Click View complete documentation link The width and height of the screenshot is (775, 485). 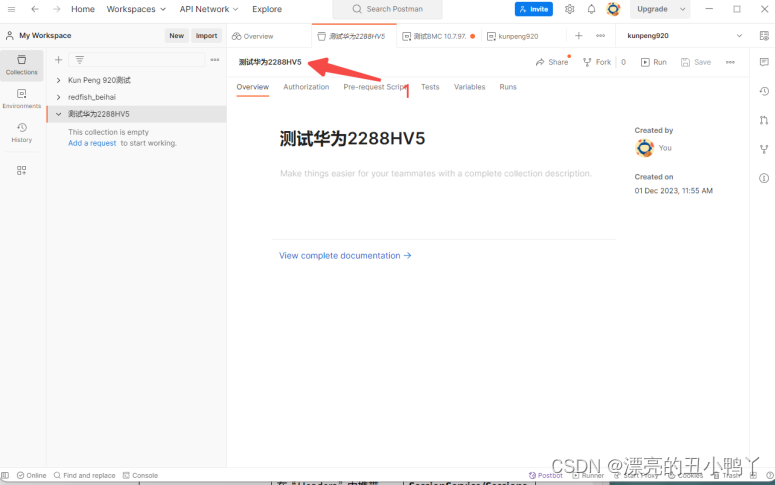(345, 256)
